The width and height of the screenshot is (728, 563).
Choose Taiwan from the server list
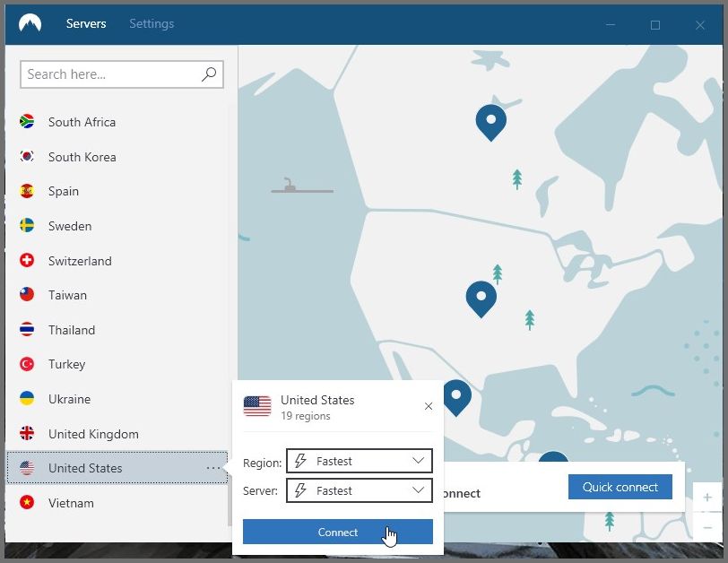pos(117,295)
